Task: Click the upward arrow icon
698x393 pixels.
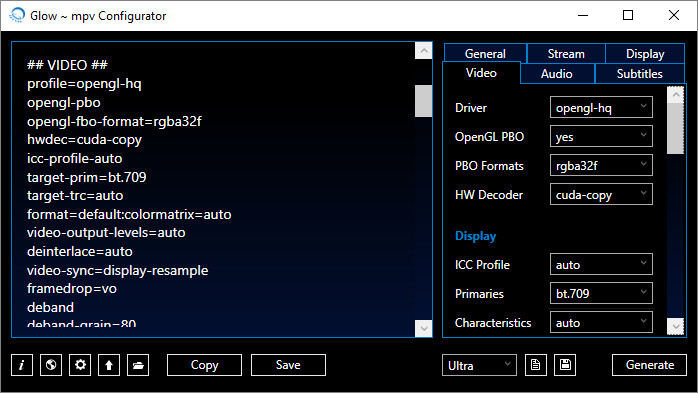Action: [109, 365]
